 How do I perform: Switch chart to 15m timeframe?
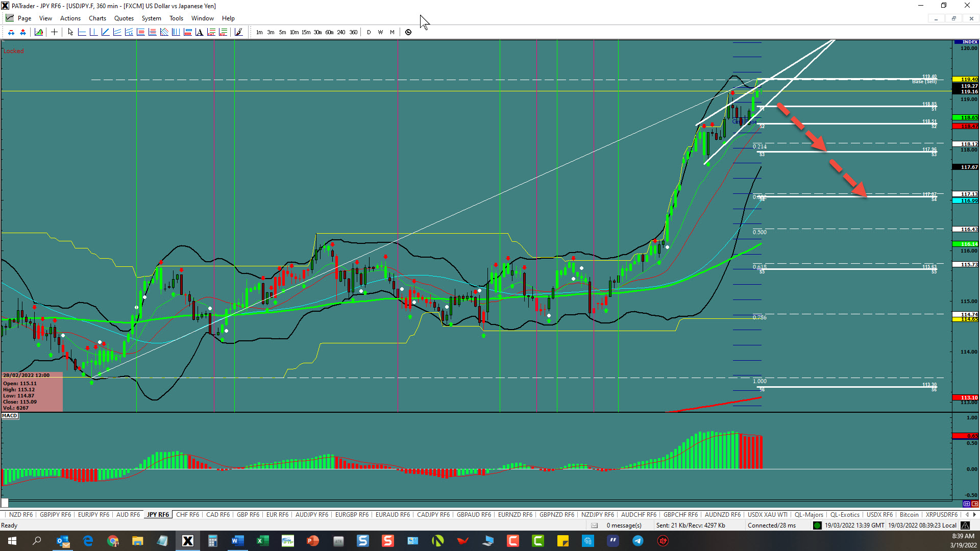click(x=306, y=32)
